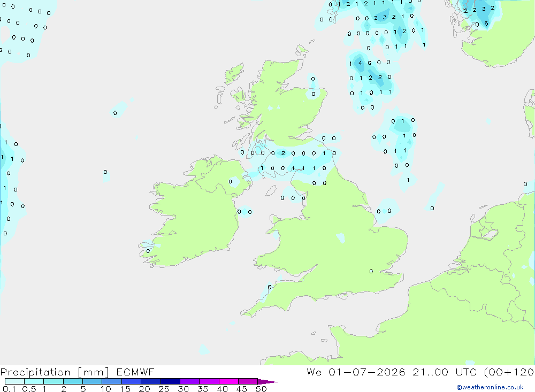Pick the 1–2 mm legend swatch
Image resolution: width=535 pixels, height=392 pixels.
click(x=53, y=381)
